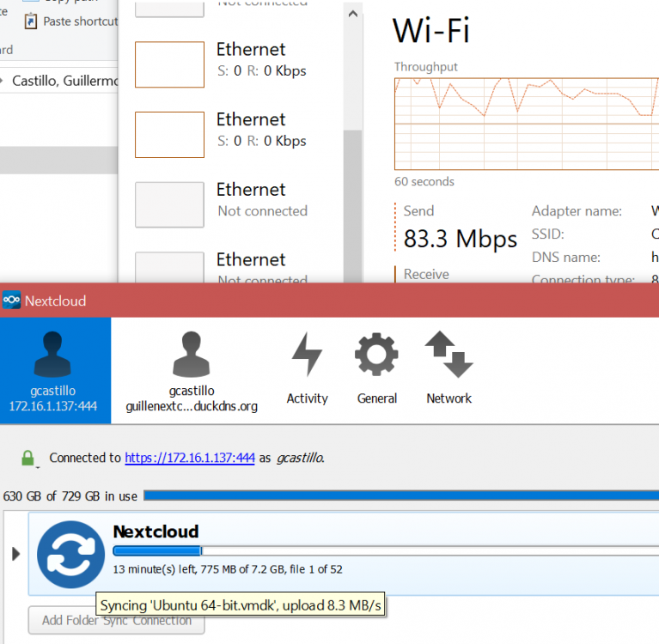Click the 630 GB of 729 GB label
Image resolution: width=659 pixels, height=644 pixels.
[x=70, y=496]
